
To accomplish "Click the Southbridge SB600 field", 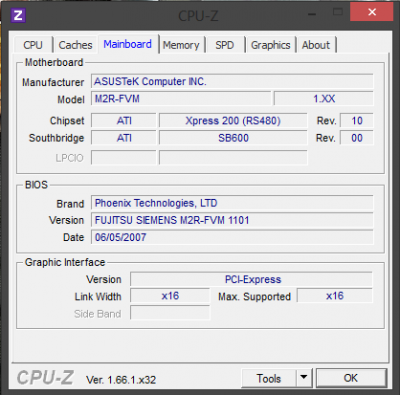I will point(233,138).
